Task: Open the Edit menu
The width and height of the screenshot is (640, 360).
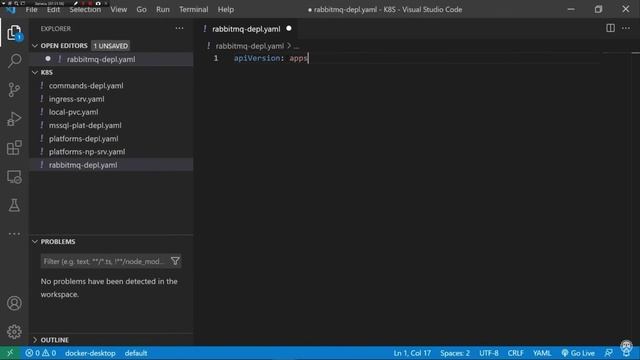Action: (x=53, y=9)
